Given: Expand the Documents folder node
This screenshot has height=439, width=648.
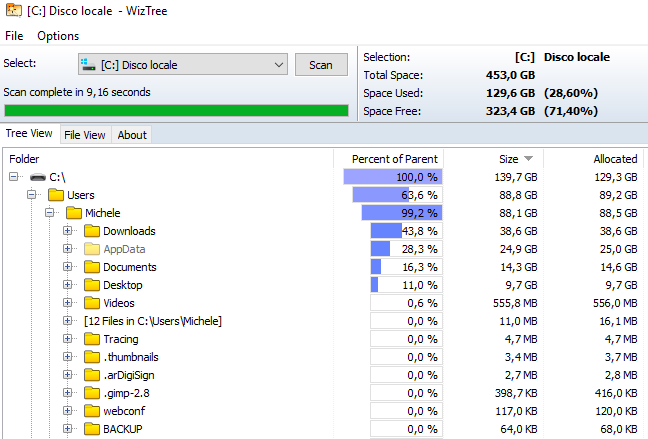Looking at the screenshot, I should click(67, 266).
